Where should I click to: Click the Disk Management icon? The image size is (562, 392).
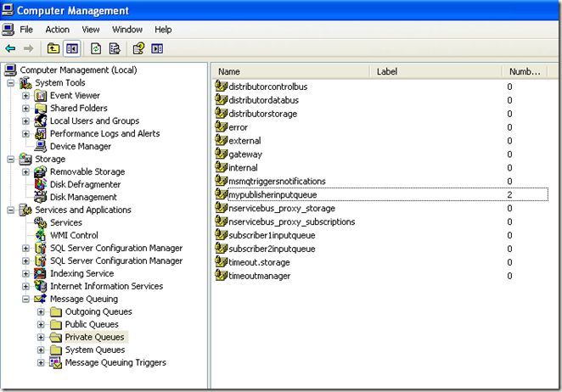point(41,197)
